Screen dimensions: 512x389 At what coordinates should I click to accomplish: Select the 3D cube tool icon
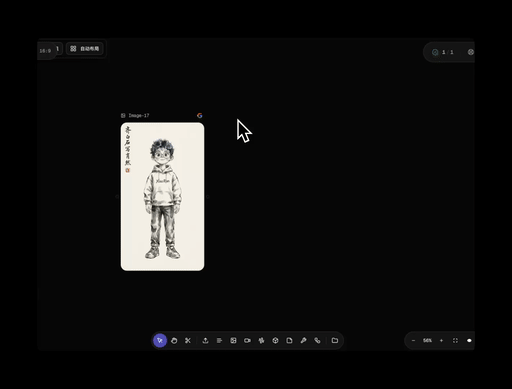(x=275, y=340)
